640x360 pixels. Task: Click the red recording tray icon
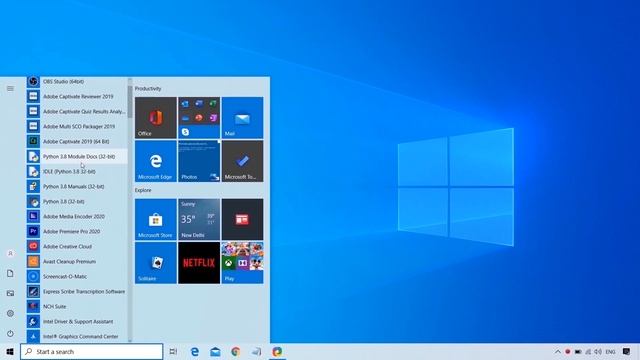[x=567, y=351]
